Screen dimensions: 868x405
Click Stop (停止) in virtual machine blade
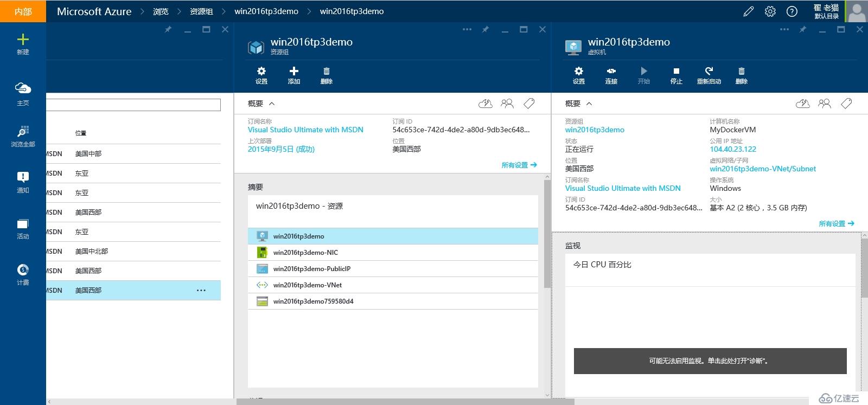pyautogui.click(x=676, y=75)
